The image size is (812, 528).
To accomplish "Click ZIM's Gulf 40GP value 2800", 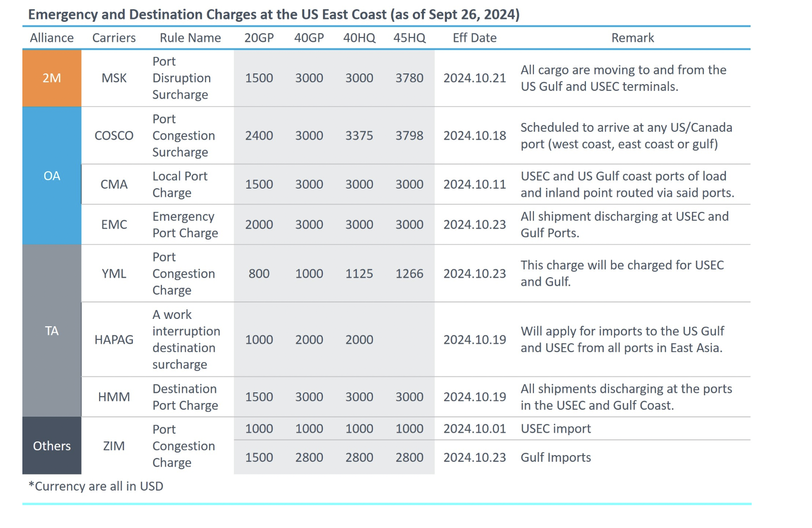I will pyautogui.click(x=309, y=458).
